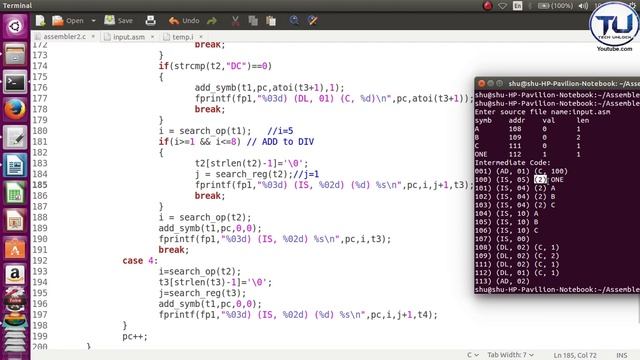
Task: Open LibreOffice Writer from the launcher
Action: point(15,165)
